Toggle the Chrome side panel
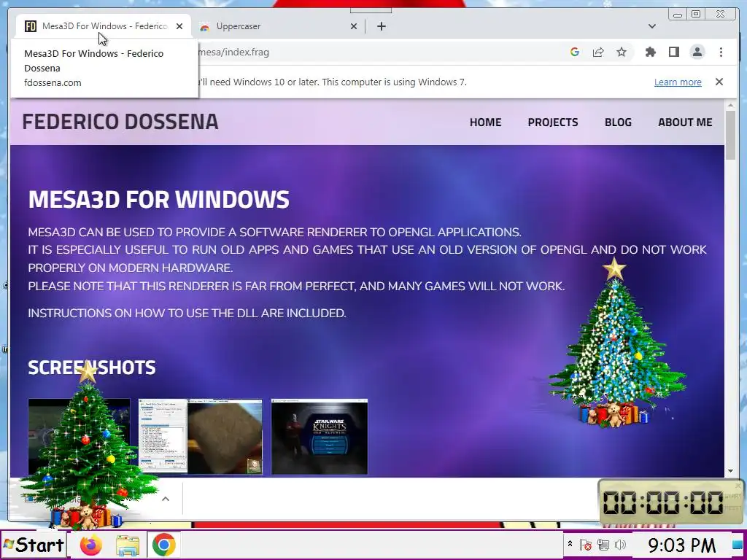The height and width of the screenshot is (560, 747). (673, 52)
